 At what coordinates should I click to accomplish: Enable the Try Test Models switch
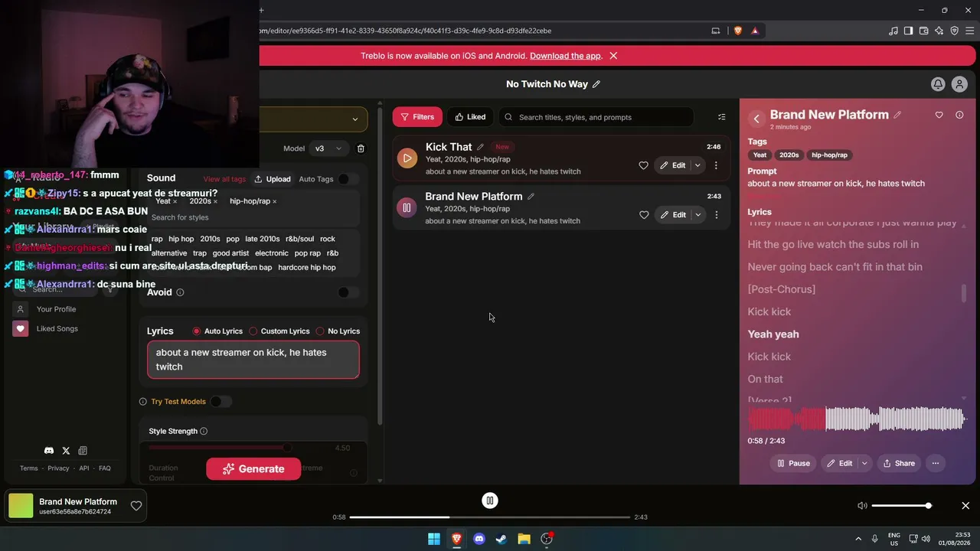pyautogui.click(x=220, y=402)
